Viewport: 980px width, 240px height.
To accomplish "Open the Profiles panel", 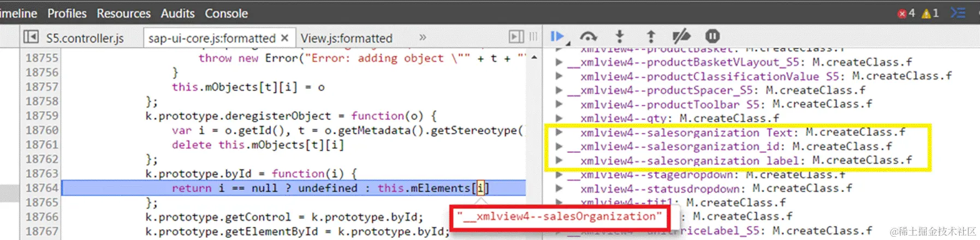I will [x=67, y=13].
